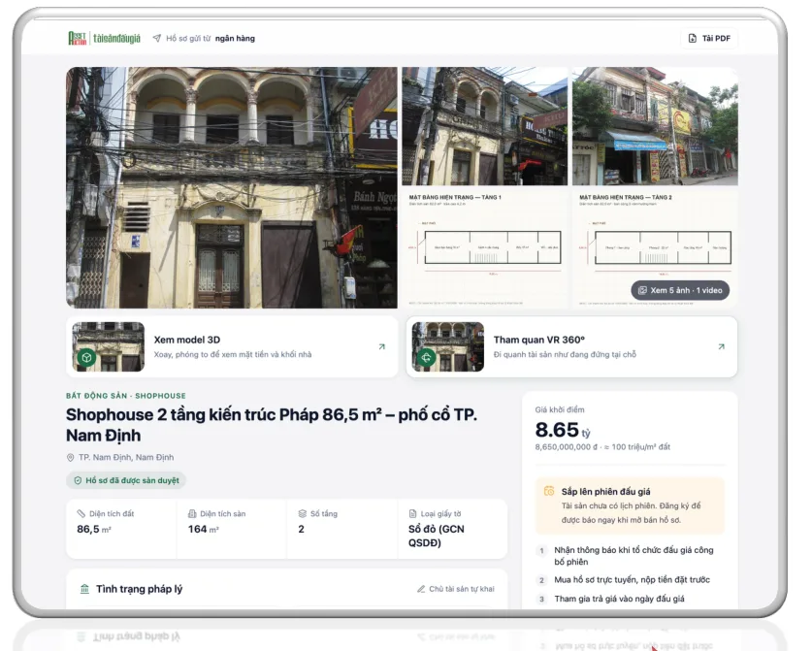Launch the Tham quan VR 360° tour
The width and height of the screenshot is (812, 651).
[x=571, y=347]
